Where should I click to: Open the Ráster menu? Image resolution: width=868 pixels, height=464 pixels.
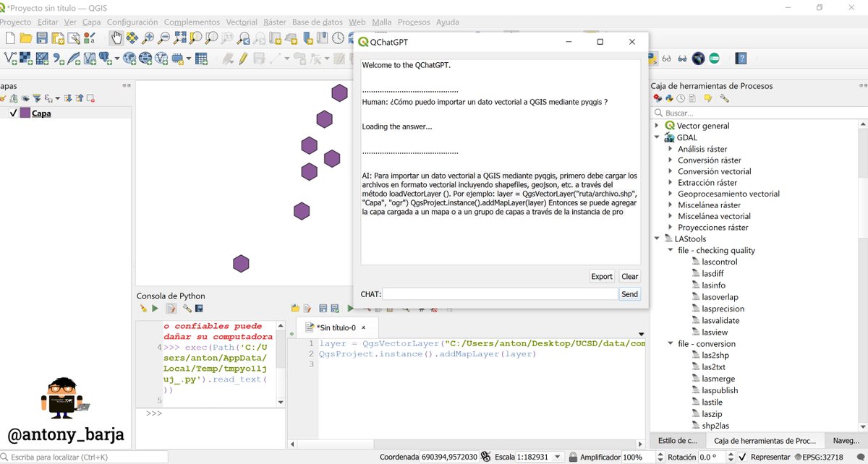tap(274, 22)
